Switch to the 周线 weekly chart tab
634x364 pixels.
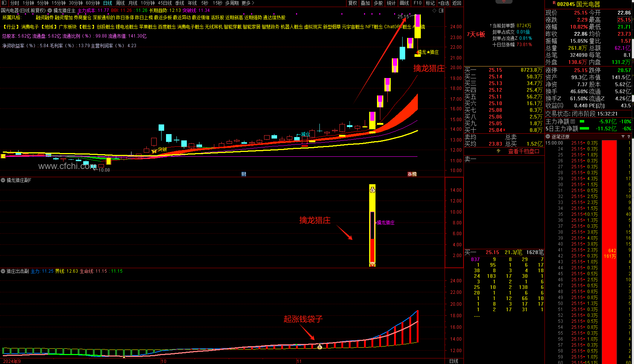point(120,3)
